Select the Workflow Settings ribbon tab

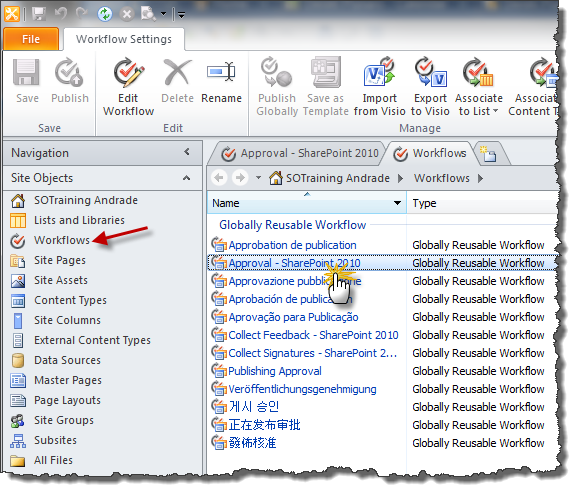pos(124,39)
